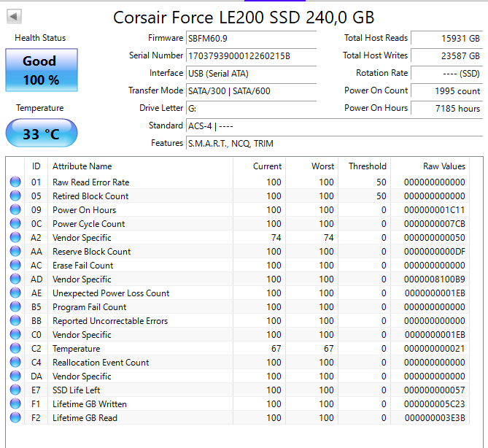This screenshot has height=448, width=488.
Task: Click the previous disk arrow button
Action: (15, 16)
